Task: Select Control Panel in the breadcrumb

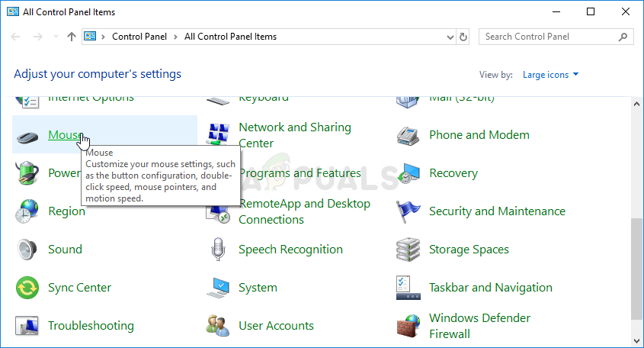Action: (139, 37)
